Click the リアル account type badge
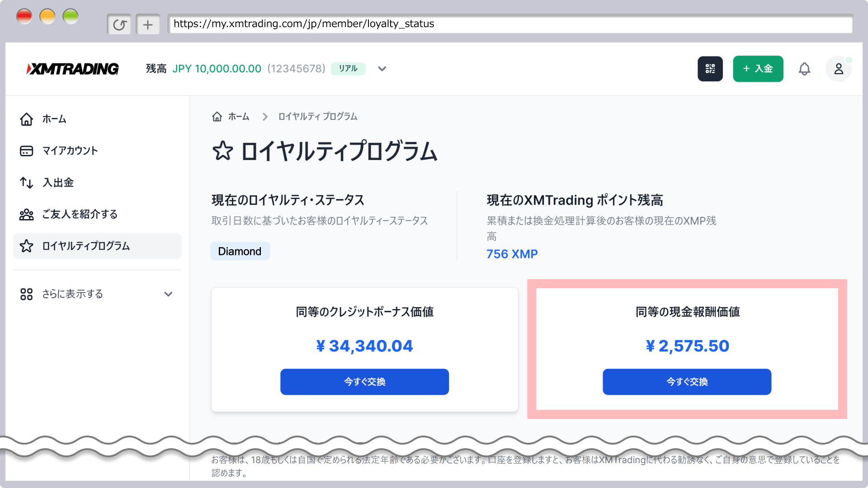Screen dimensions: 868x488 pyautogui.click(x=348, y=69)
